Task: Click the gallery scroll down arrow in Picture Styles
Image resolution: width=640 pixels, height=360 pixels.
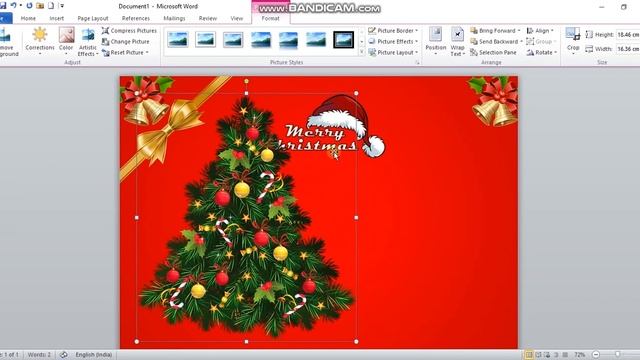Action: point(362,42)
